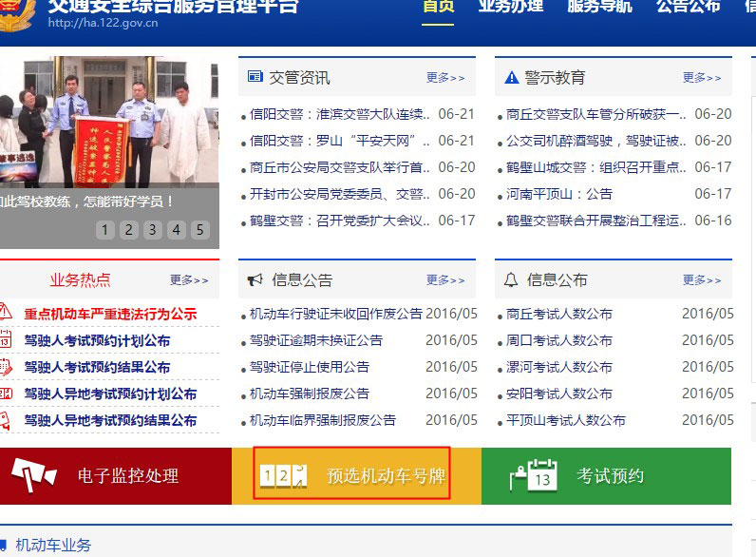Switch carousel to slide 4

(x=176, y=230)
